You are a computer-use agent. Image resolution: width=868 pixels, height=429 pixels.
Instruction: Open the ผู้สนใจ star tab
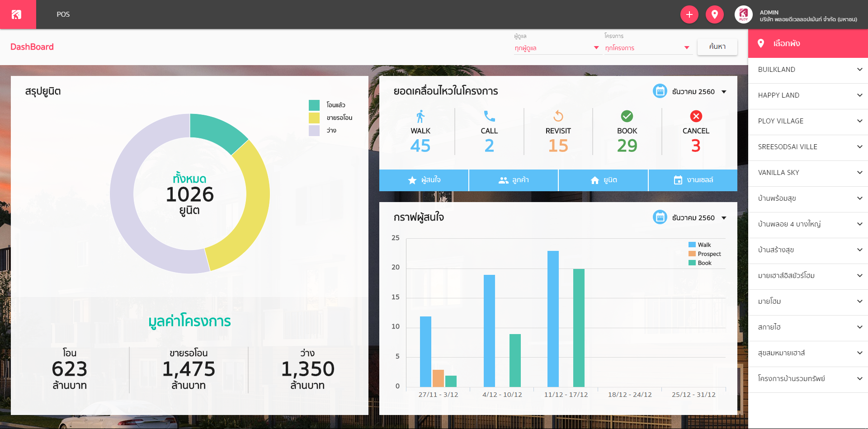(424, 180)
